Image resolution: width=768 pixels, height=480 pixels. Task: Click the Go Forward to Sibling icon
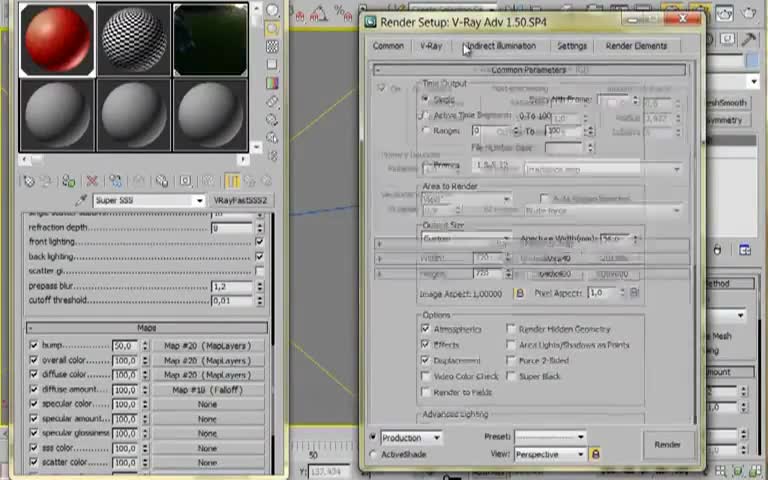266,181
